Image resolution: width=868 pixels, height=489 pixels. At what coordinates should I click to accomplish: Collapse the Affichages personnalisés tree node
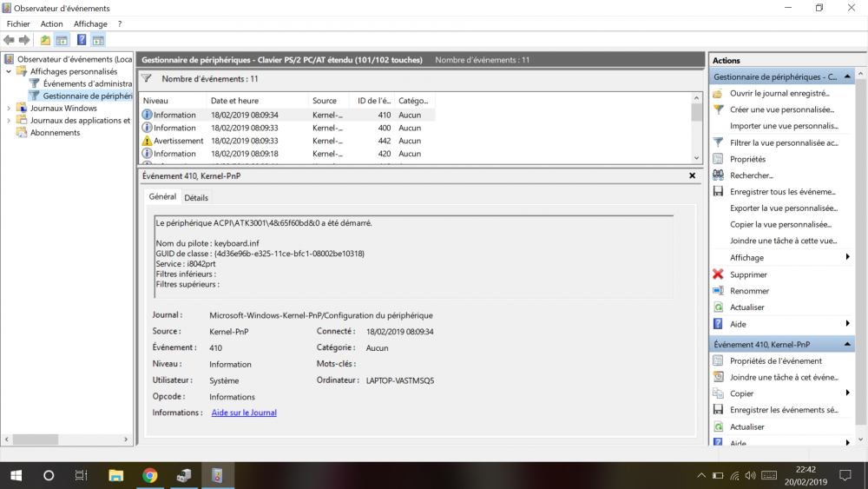pyautogui.click(x=9, y=72)
